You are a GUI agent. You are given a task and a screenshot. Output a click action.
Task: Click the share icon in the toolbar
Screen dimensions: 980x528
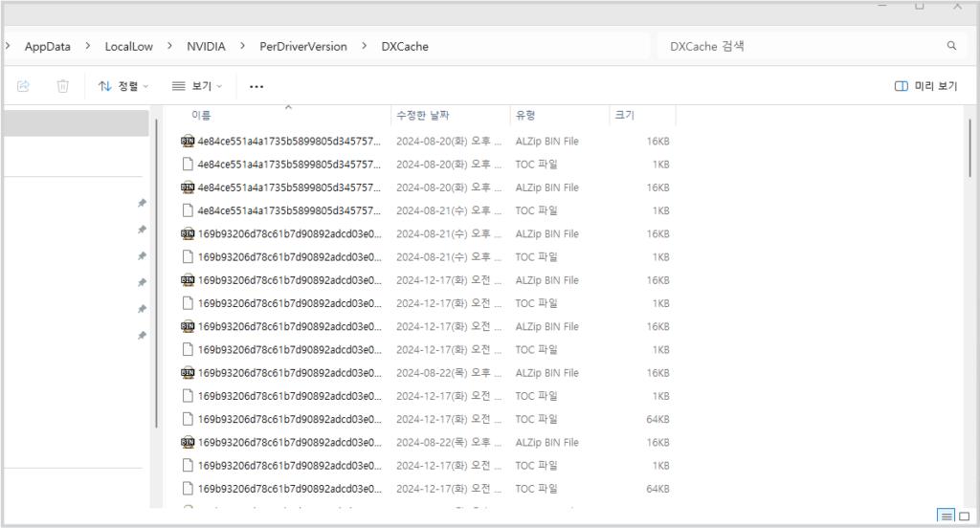pos(23,86)
